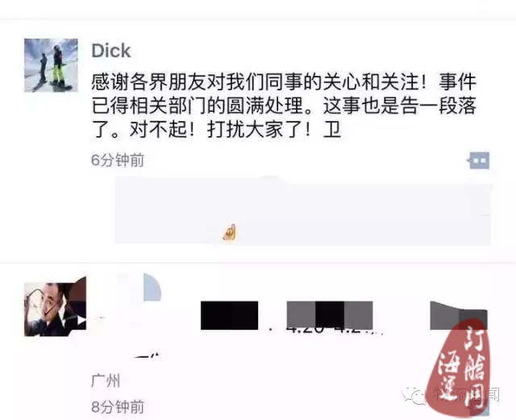This screenshot has width=516, height=420.
Task: Click the 卫 signature ending Dick's post
Action: (x=331, y=130)
